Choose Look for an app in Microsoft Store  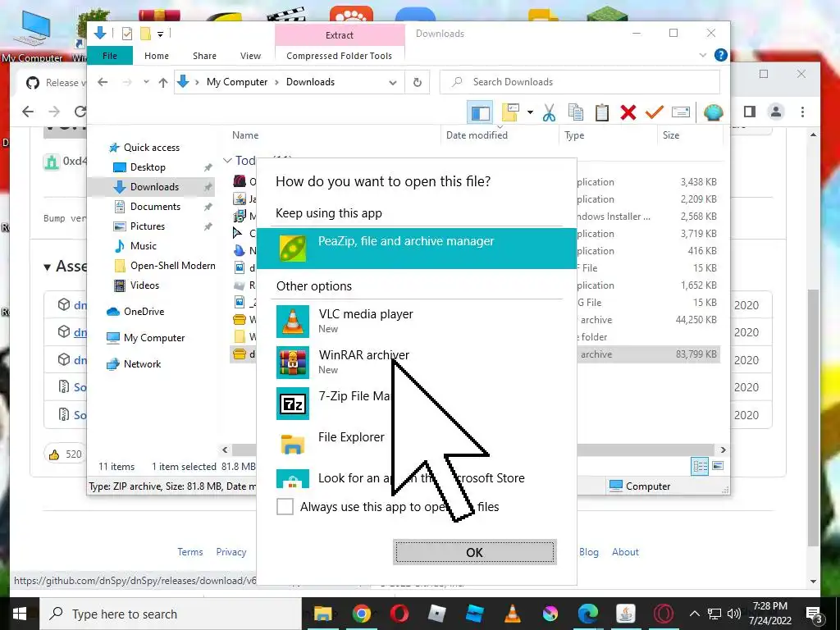(416, 478)
